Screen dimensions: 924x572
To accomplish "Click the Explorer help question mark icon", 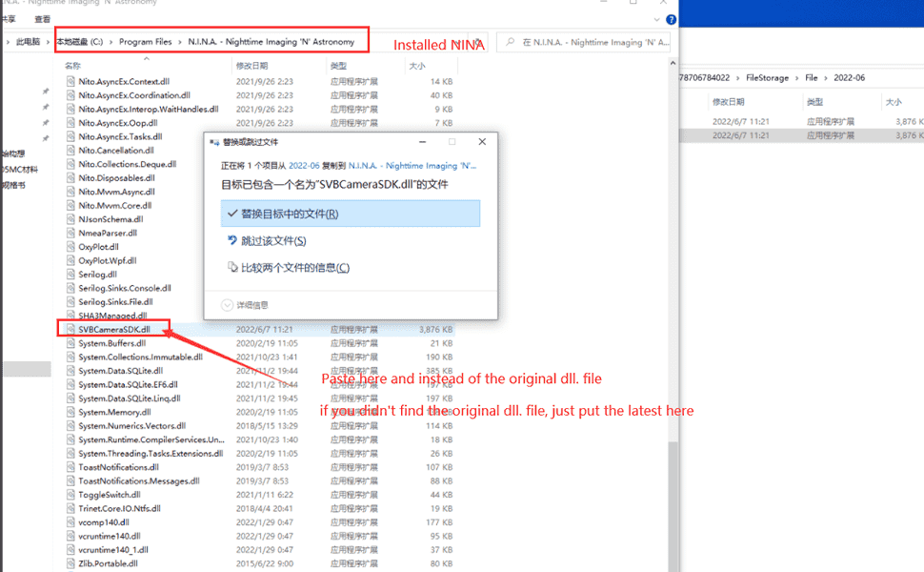I will pyautogui.click(x=671, y=18).
